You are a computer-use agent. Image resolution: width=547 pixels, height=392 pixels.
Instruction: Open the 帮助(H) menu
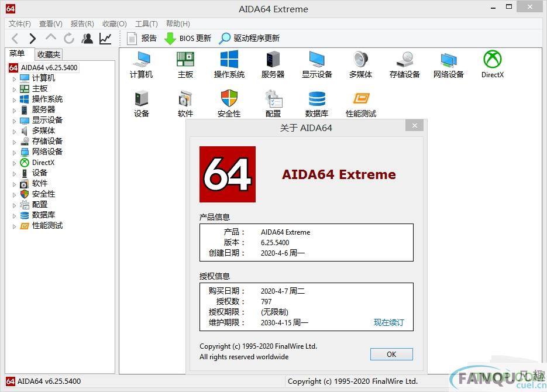pos(178,24)
